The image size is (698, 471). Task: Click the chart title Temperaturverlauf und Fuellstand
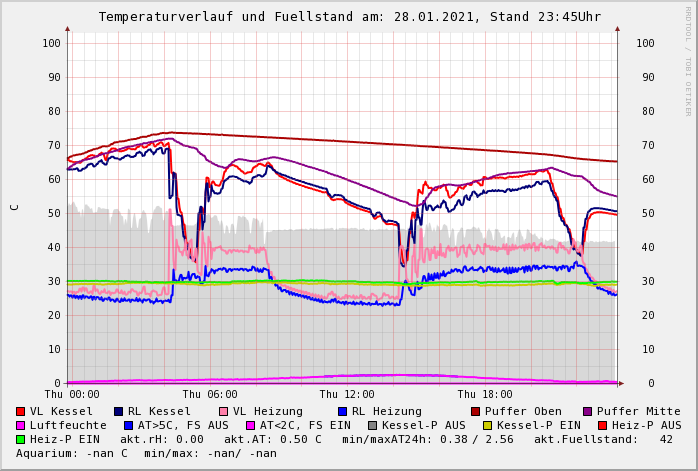coord(349,17)
